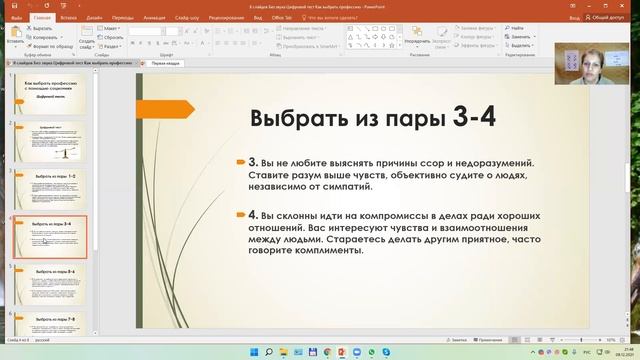The width and height of the screenshot is (640, 360).
Task: Expand the shapes gallery more arrow
Action: pos(400,46)
